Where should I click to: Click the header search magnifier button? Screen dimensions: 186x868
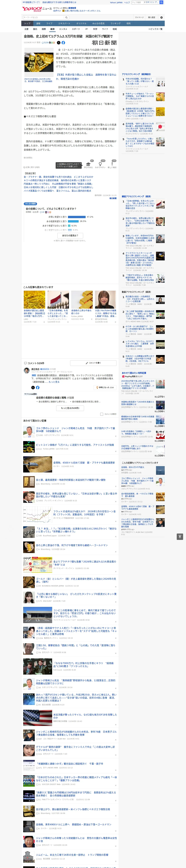tap(161, 2)
